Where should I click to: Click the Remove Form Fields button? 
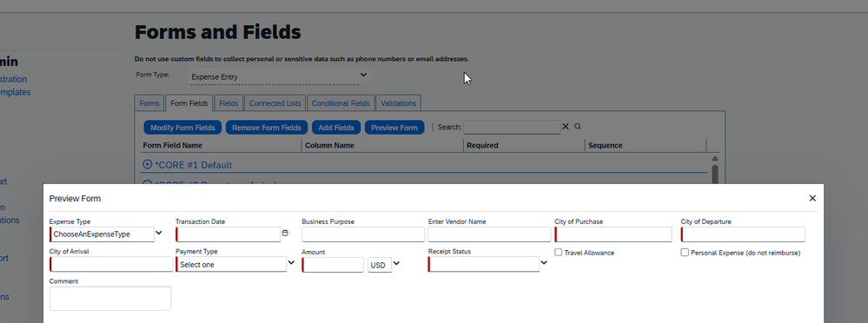click(x=266, y=128)
